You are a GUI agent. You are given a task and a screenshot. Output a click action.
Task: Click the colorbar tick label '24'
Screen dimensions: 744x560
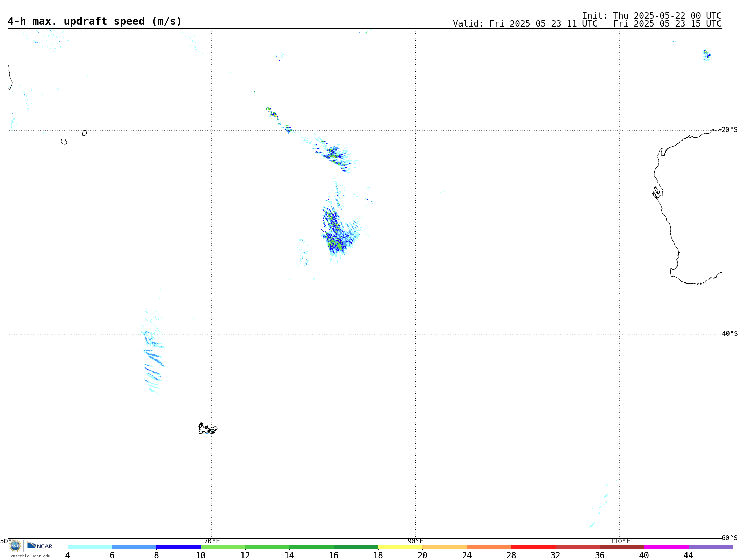[x=467, y=555]
